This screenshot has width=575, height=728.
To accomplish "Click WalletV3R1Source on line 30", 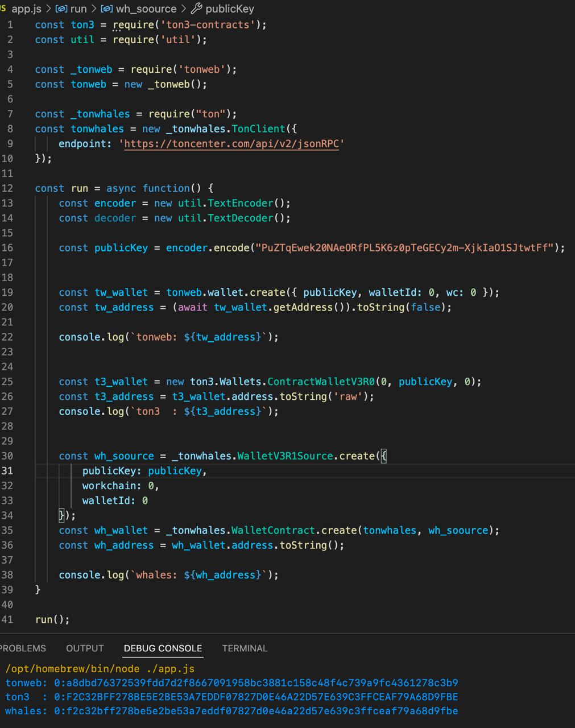I will tap(285, 456).
